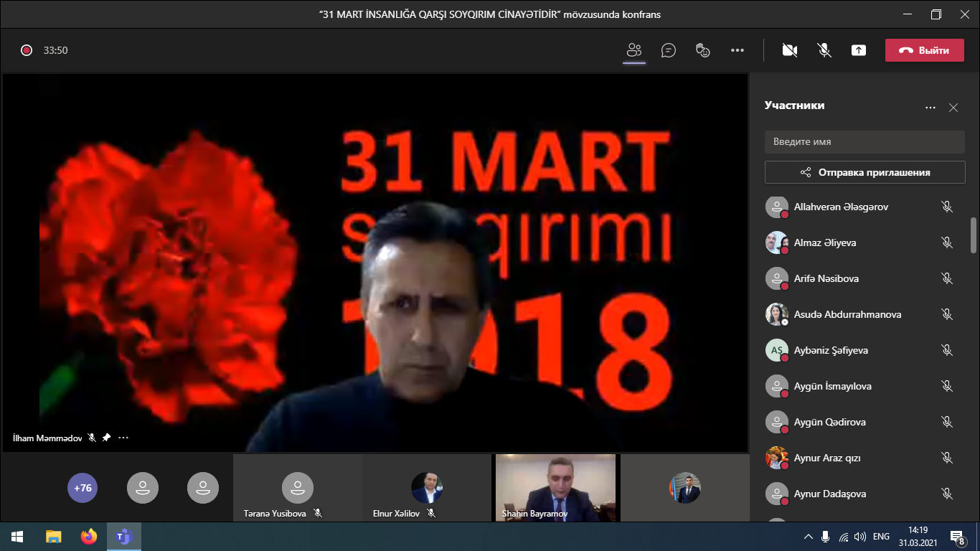Click the recording indicator icon
The height and width of the screenshot is (551, 980).
[x=27, y=50]
